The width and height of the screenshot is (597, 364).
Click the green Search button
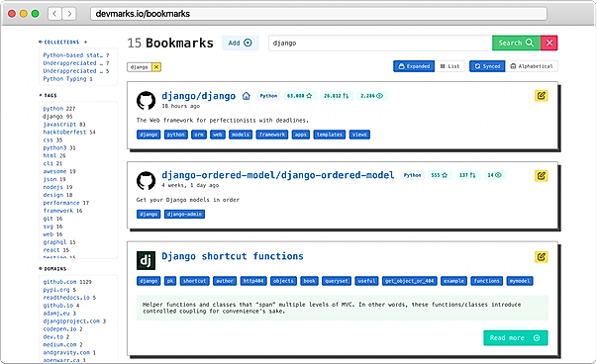[516, 43]
